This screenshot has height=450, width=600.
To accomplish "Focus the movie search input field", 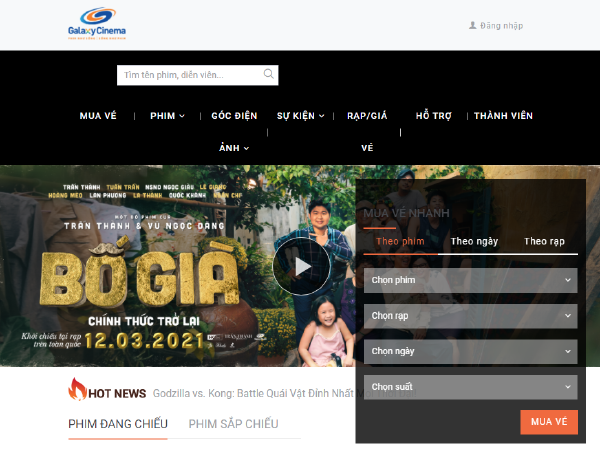I will pos(197,75).
